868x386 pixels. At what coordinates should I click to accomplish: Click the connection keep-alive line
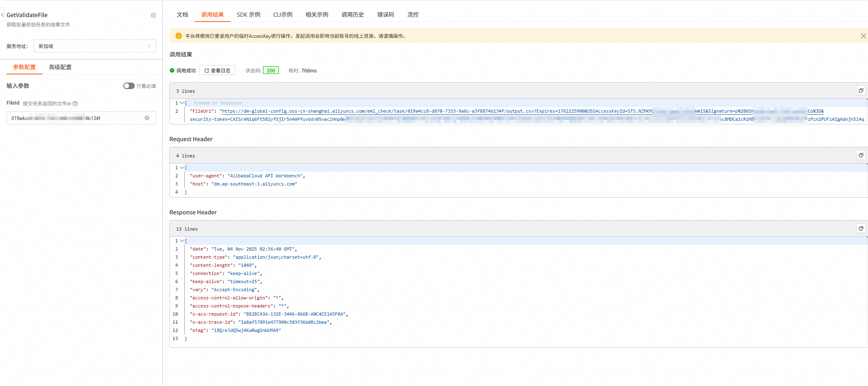pos(226,273)
